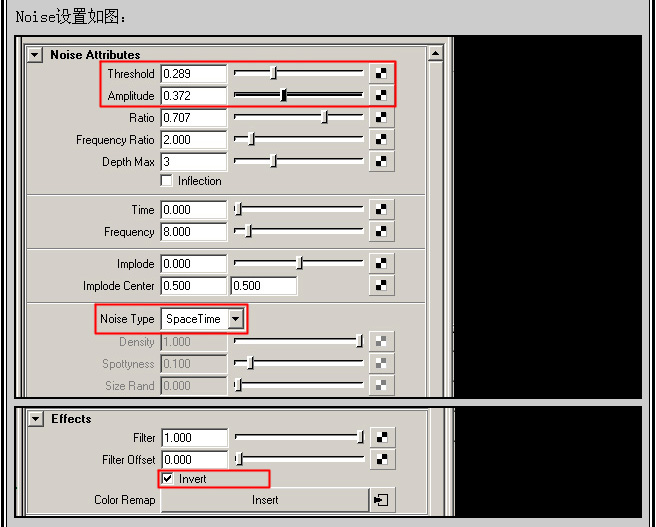Click the Frequency Ratio value field

pos(194,140)
